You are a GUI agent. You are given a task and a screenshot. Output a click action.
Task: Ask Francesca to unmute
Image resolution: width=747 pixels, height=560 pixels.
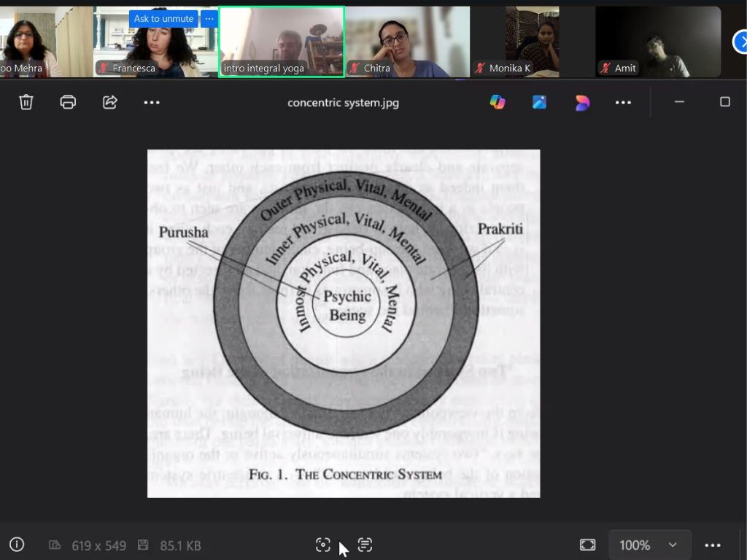click(x=163, y=18)
